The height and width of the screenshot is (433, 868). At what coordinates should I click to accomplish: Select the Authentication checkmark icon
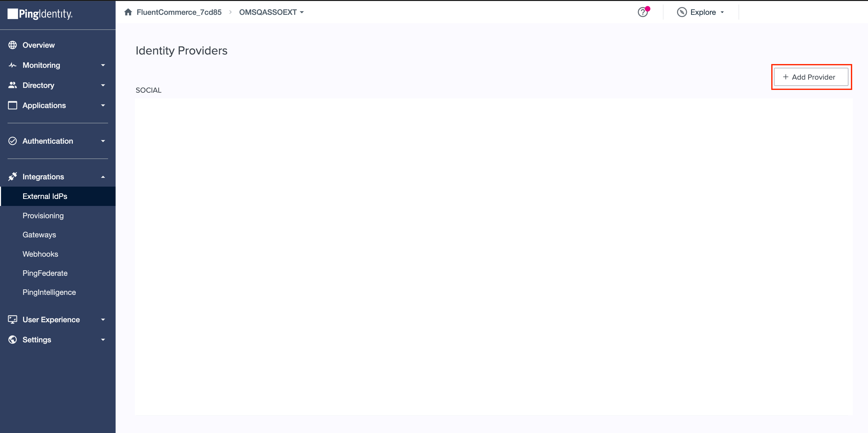[13, 141]
